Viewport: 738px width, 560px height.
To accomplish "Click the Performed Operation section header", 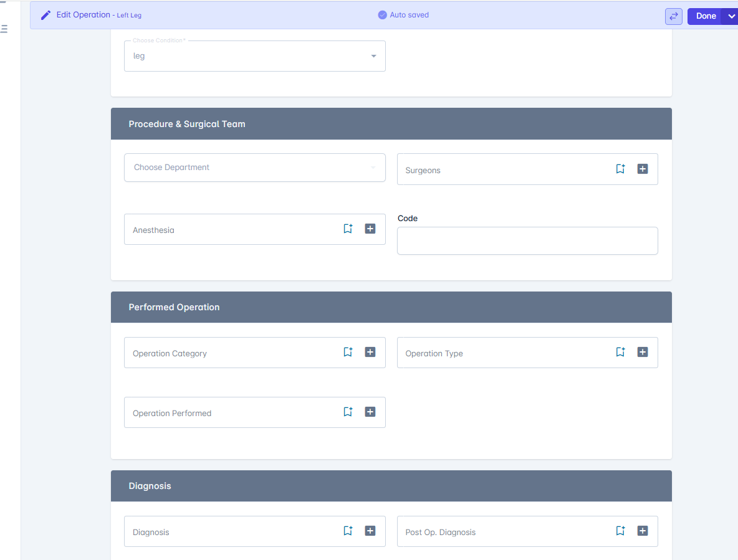I will [391, 307].
